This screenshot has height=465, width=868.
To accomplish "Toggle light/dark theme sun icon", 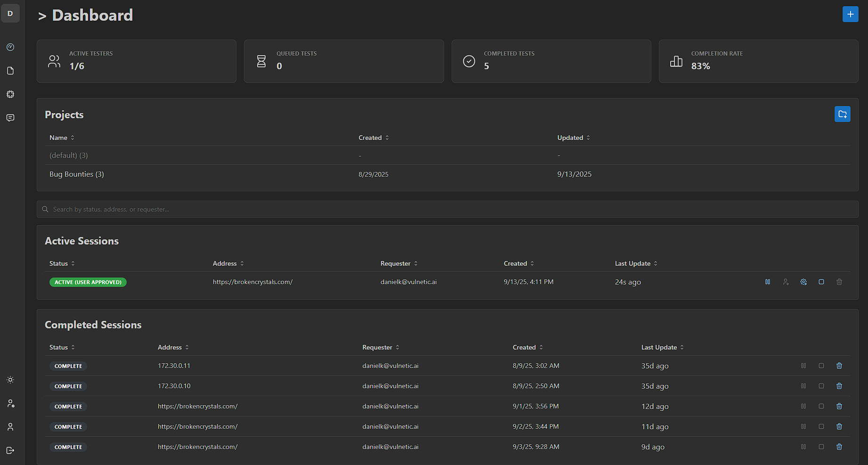I will click(x=10, y=380).
